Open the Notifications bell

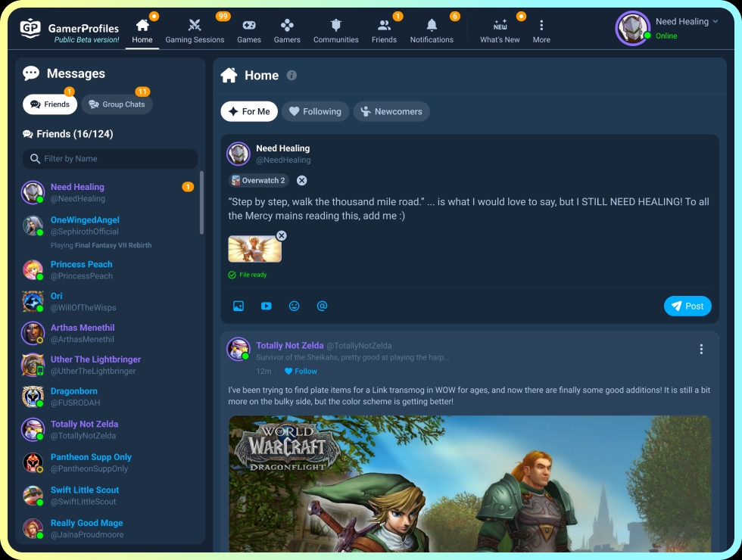click(x=431, y=29)
